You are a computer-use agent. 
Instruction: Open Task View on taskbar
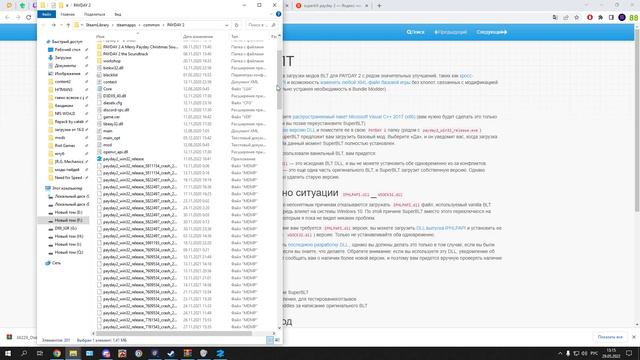[x=40, y=353]
